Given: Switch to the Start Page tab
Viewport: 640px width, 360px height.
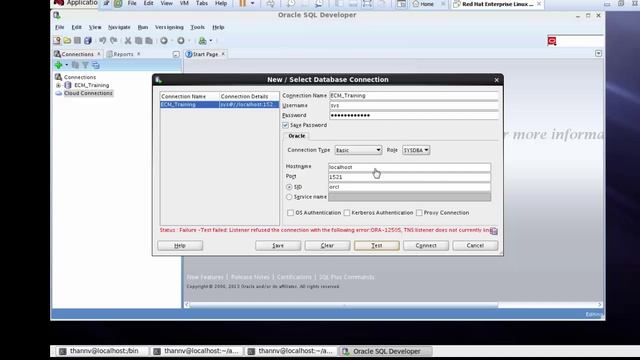Looking at the screenshot, I should point(205,54).
